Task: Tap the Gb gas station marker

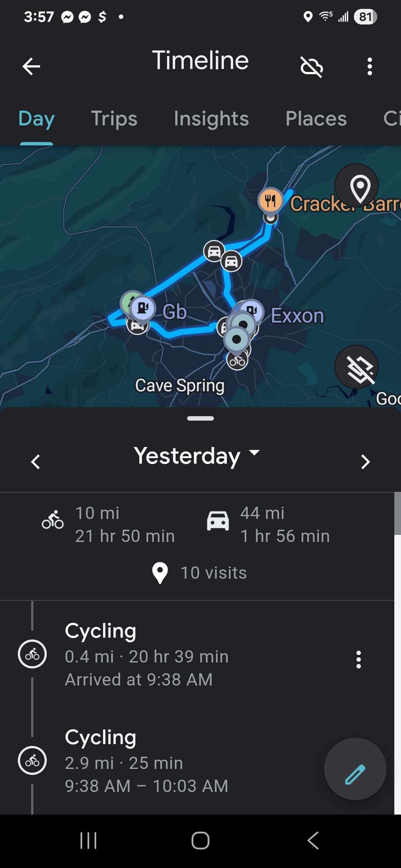Action: point(143,308)
